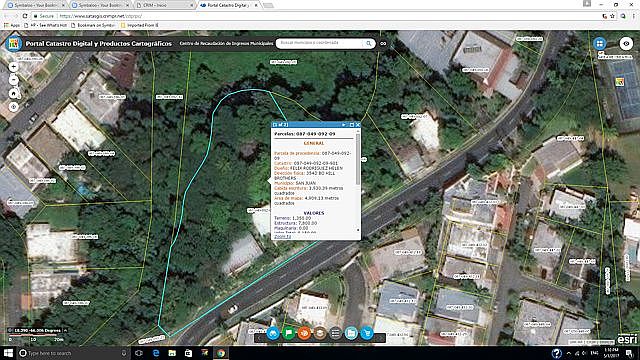
Task: Click the blue shopping cart widget icon
Action: [367, 333]
